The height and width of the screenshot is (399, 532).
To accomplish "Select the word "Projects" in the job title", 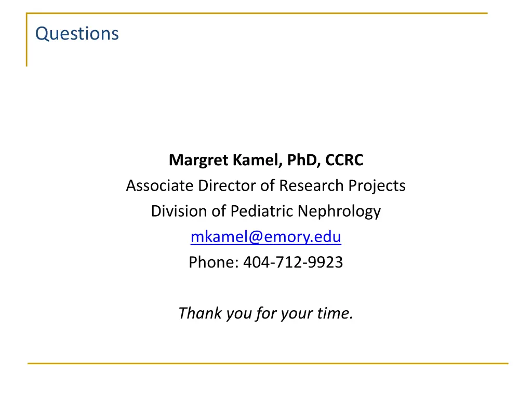I will click(377, 187).
